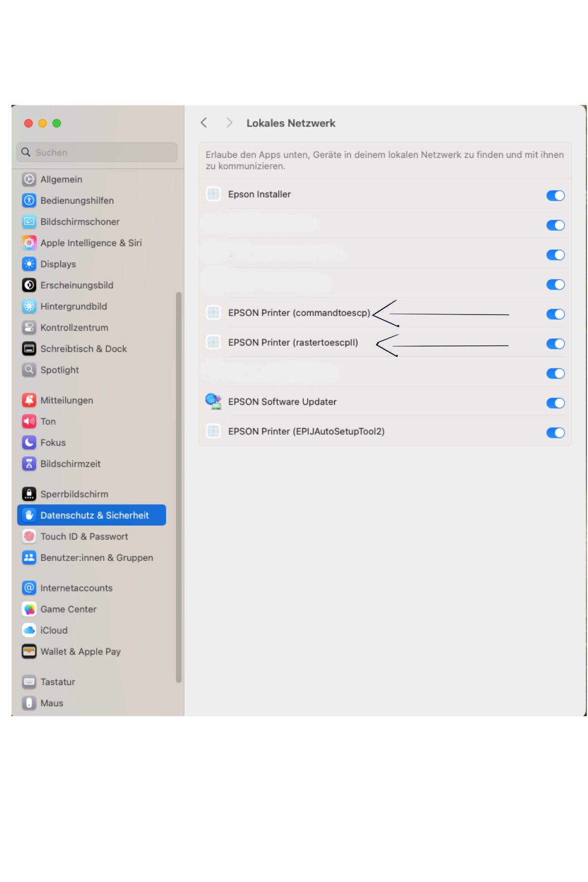
Task: Disable EPSON Software Updater network access
Action: pos(556,403)
